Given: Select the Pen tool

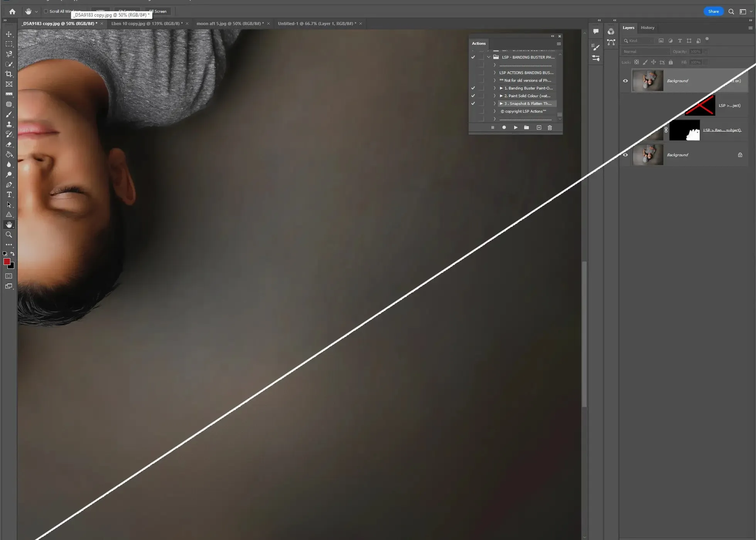Looking at the screenshot, I should [x=9, y=184].
